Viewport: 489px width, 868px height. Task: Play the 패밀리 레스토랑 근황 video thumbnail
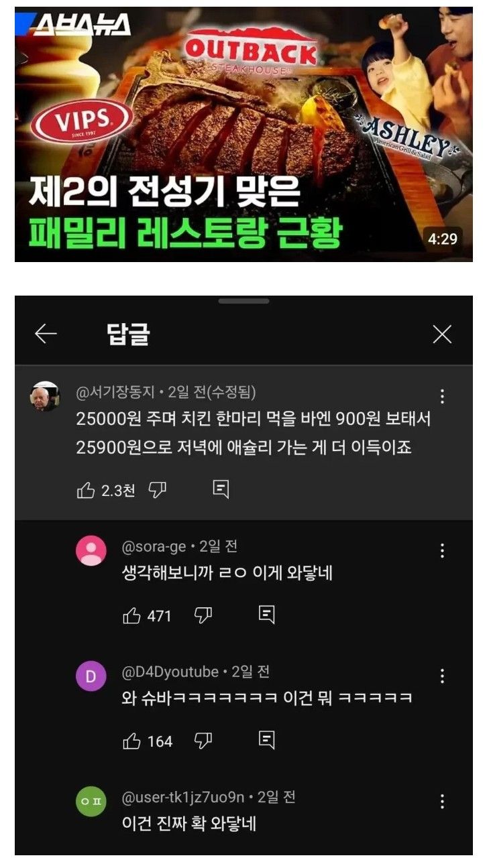click(244, 134)
